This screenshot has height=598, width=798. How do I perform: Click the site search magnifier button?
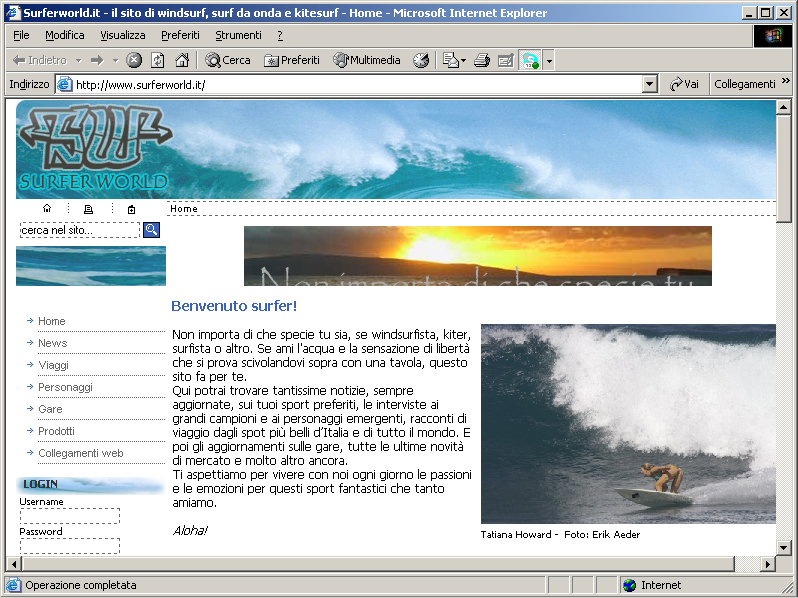pyautogui.click(x=152, y=230)
